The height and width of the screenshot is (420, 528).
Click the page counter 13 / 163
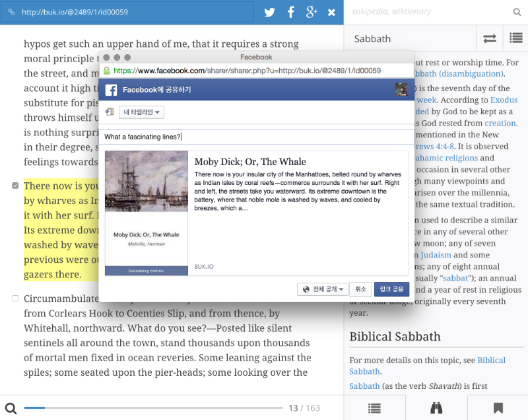304,408
